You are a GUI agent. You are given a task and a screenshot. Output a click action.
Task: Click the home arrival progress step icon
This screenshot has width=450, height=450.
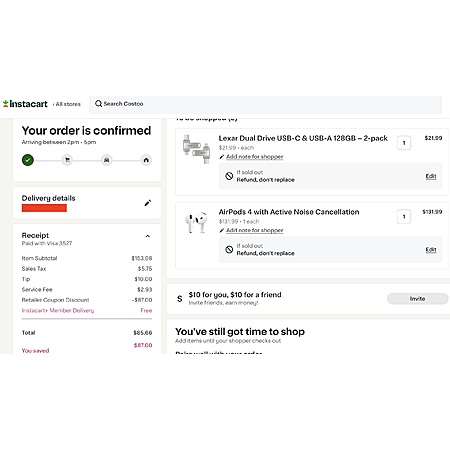(146, 160)
